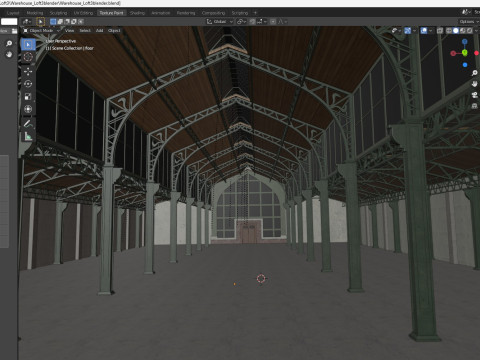
Task: Enable rendered viewport shading
Action: click(x=469, y=30)
